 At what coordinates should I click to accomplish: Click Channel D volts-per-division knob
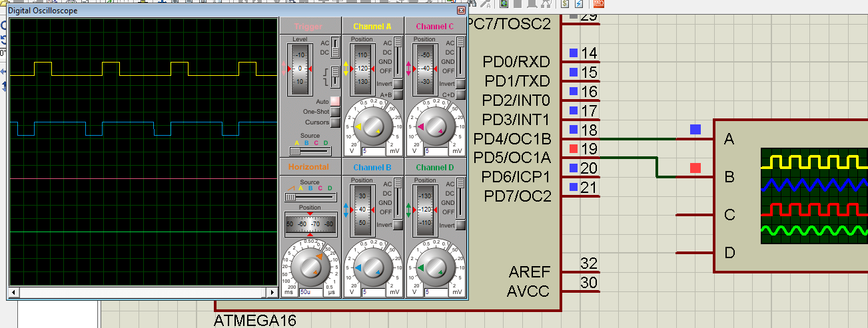(x=435, y=267)
